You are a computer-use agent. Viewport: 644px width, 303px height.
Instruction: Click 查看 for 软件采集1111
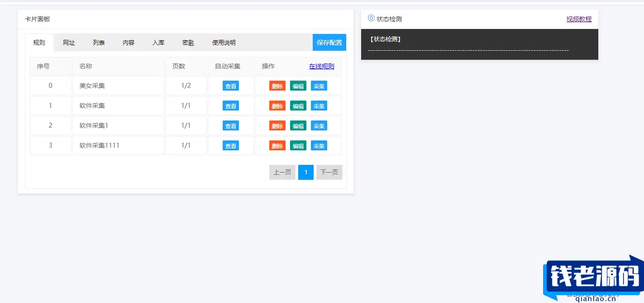coord(231,146)
